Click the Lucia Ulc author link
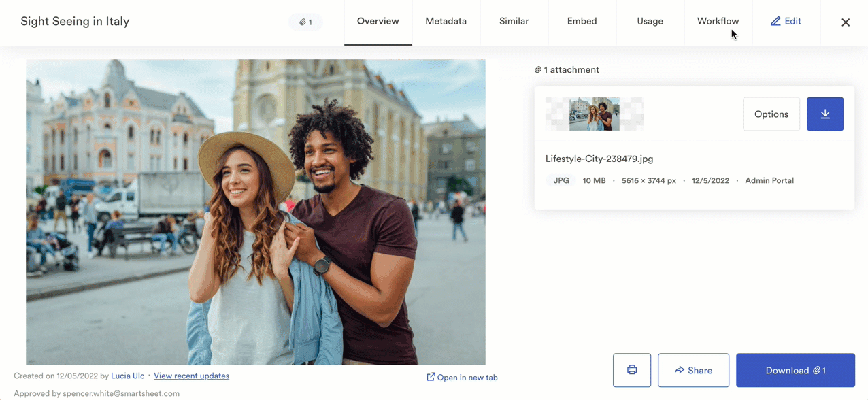 [128, 376]
